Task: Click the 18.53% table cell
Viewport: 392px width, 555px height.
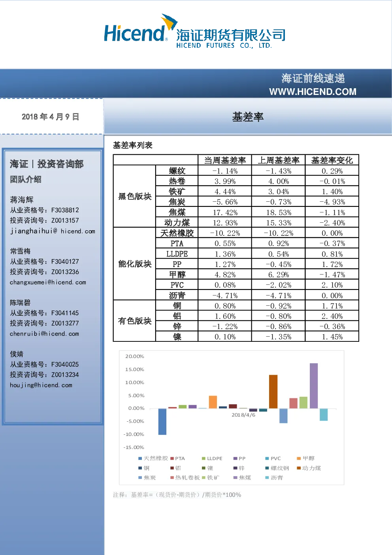Action: [x=279, y=212]
